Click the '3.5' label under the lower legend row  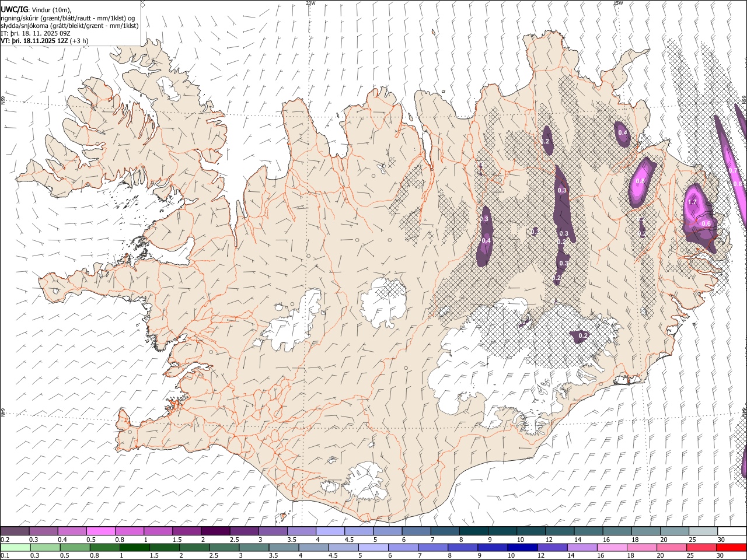tap(274, 555)
